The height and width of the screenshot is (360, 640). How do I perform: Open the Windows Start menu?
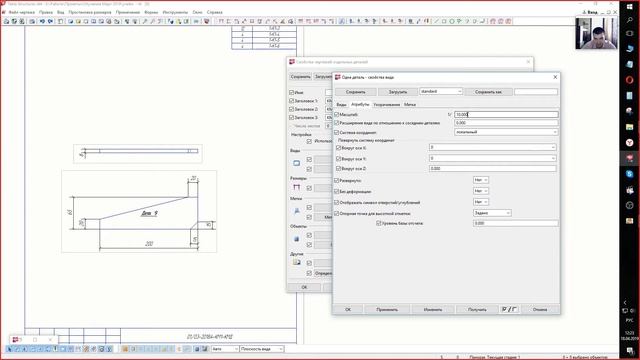point(629,7)
